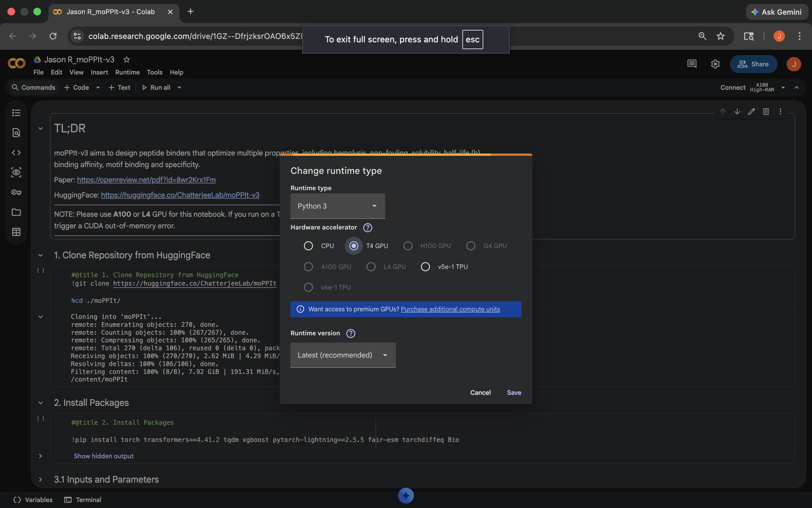Open hardware accelerator help icon

(368, 227)
